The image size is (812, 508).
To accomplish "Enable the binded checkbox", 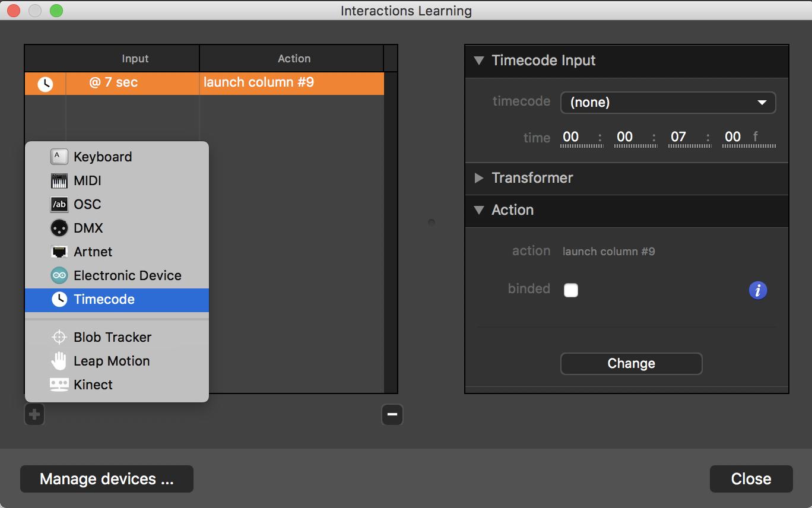I will tap(570, 290).
